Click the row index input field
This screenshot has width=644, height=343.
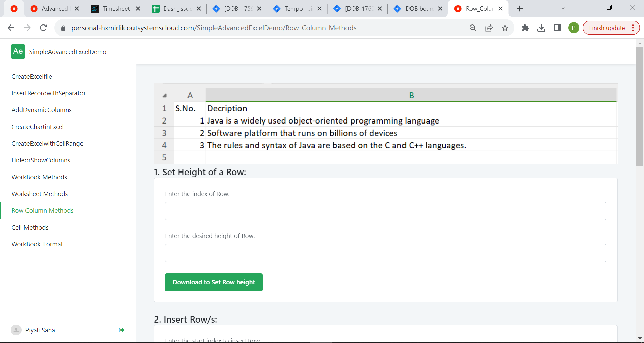(385, 211)
